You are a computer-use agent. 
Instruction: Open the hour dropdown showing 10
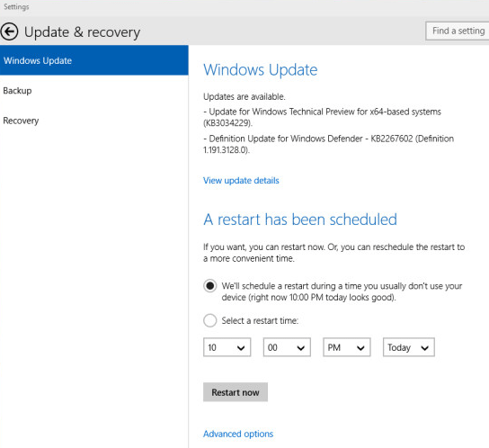pyautogui.click(x=227, y=347)
